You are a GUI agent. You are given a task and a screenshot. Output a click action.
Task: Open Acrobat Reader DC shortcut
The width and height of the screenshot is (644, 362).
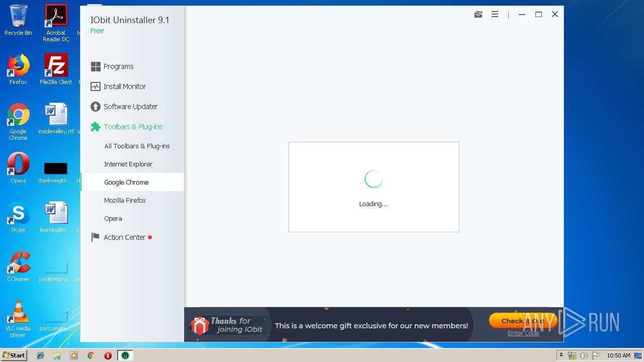(x=56, y=23)
